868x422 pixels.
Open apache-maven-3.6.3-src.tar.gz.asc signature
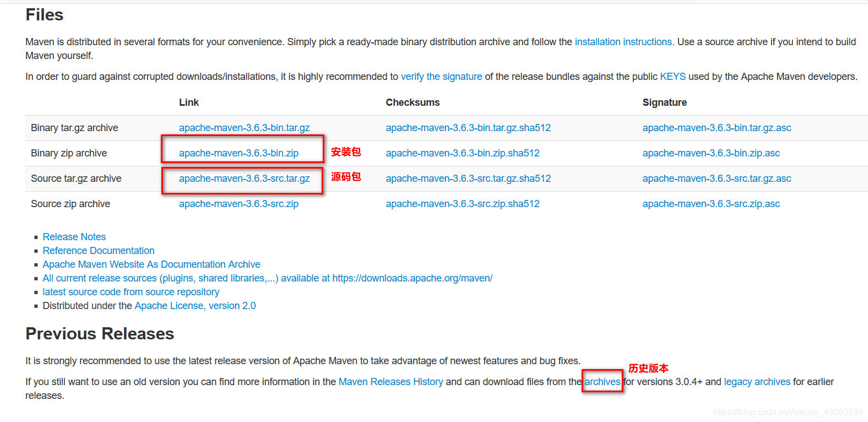pyautogui.click(x=717, y=178)
